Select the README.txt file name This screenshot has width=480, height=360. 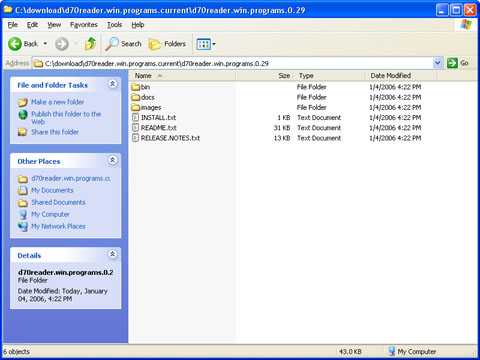click(x=159, y=128)
